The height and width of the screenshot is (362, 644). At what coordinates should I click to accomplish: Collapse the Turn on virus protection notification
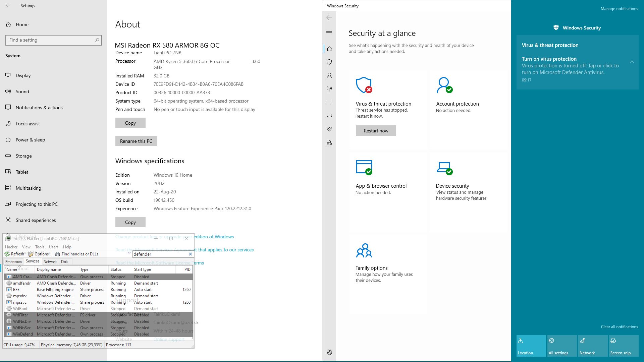click(632, 62)
